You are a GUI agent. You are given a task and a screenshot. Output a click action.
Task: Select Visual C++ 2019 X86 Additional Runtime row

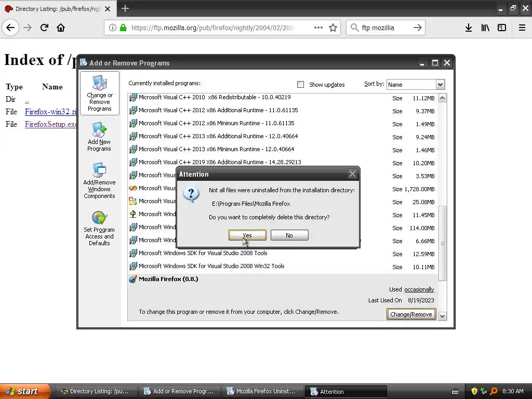tap(283, 162)
